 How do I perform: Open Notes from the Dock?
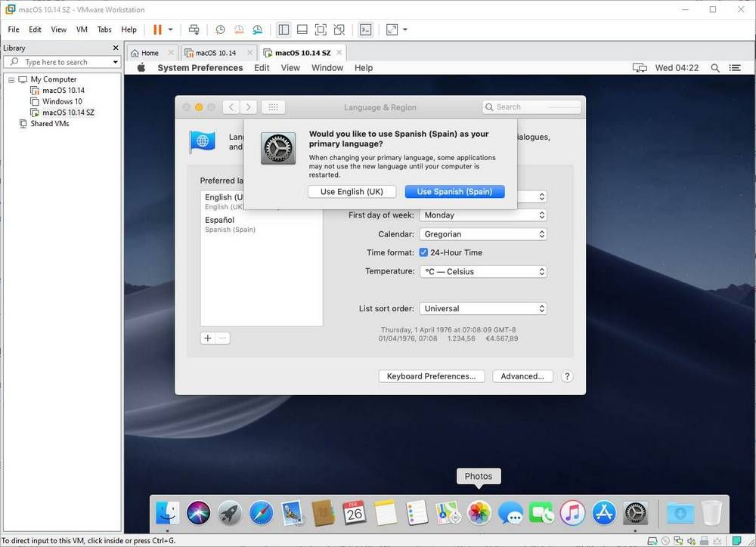[386, 513]
